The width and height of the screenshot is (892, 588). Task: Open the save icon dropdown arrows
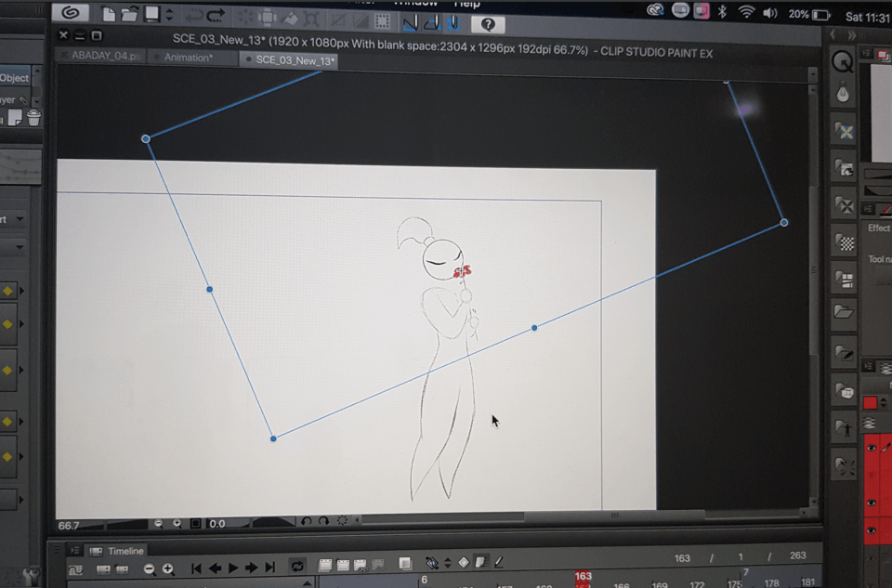click(x=169, y=15)
